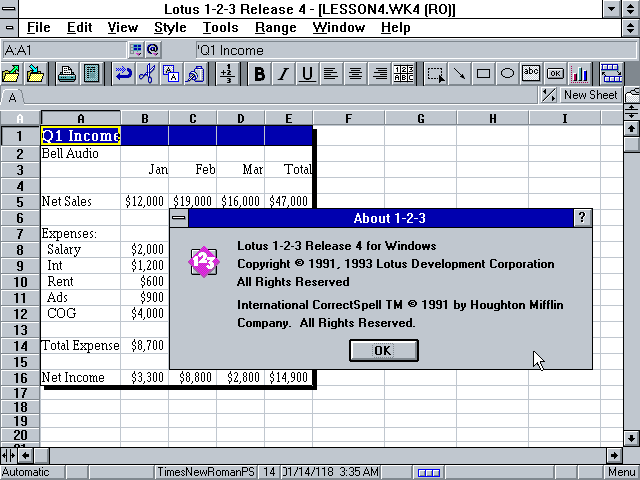The image size is (640, 480).
Task: Click the date-time display in status bar
Action: point(330,472)
